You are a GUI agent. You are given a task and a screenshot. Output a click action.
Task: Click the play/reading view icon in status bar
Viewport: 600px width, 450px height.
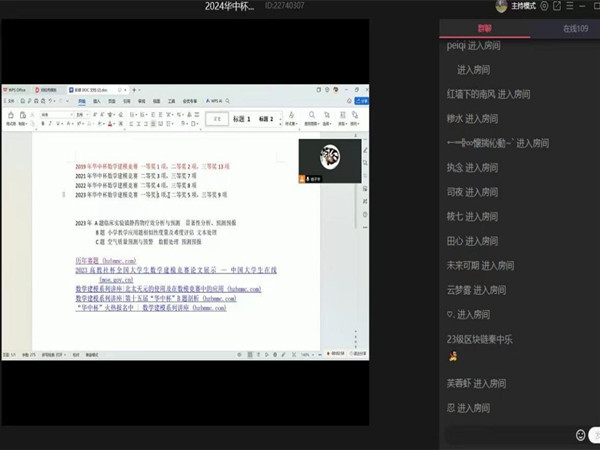(267, 355)
